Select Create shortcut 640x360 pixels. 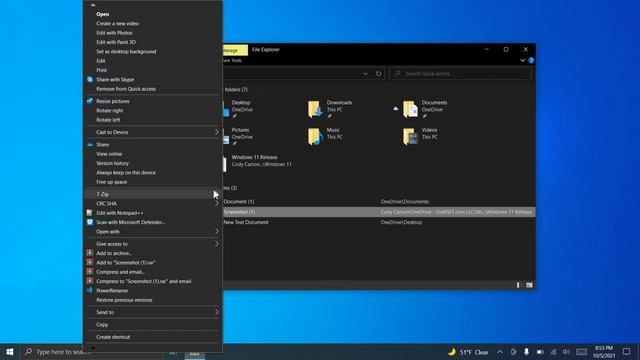coord(113,337)
